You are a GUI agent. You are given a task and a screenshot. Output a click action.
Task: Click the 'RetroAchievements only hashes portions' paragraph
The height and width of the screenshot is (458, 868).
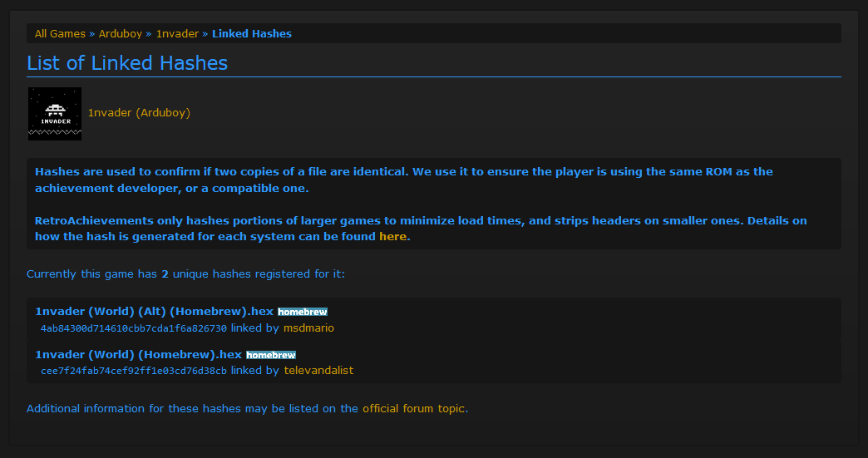[x=421, y=229]
